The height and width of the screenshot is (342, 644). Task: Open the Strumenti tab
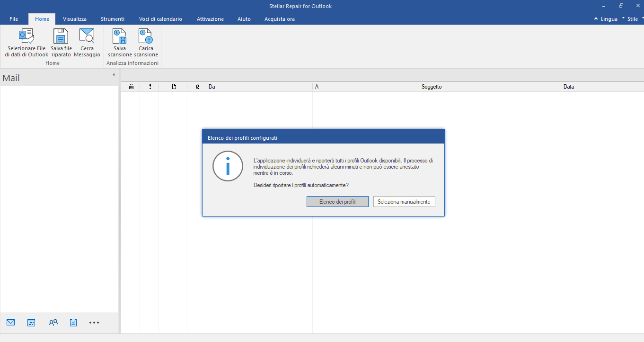[113, 19]
